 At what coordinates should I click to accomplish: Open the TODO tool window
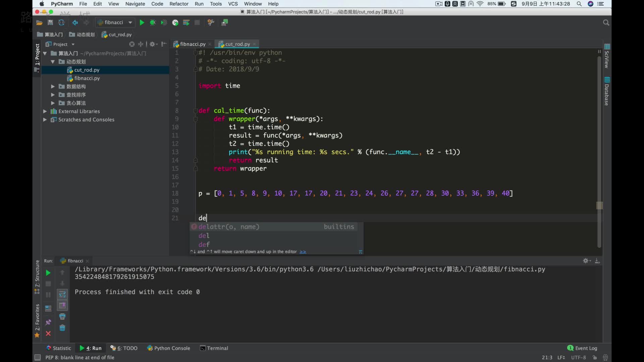124,348
